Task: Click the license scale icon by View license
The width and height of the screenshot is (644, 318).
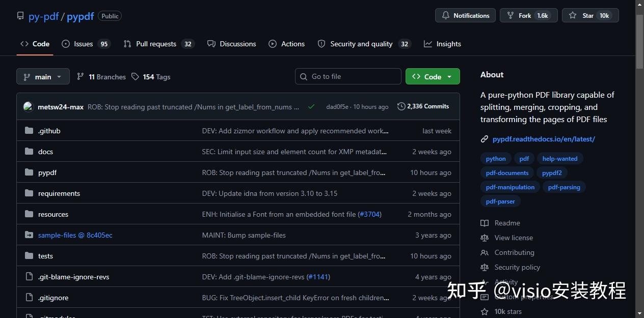Action: point(485,238)
